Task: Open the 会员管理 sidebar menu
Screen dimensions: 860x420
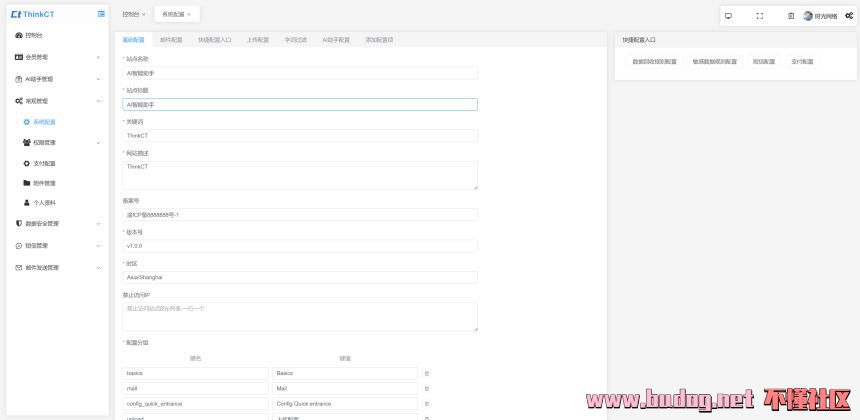Action: (58, 57)
